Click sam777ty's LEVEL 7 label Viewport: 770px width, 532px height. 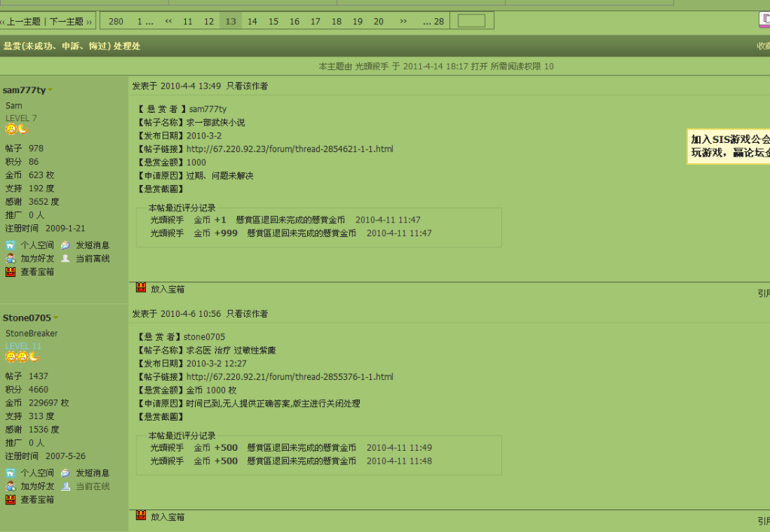click(21, 118)
